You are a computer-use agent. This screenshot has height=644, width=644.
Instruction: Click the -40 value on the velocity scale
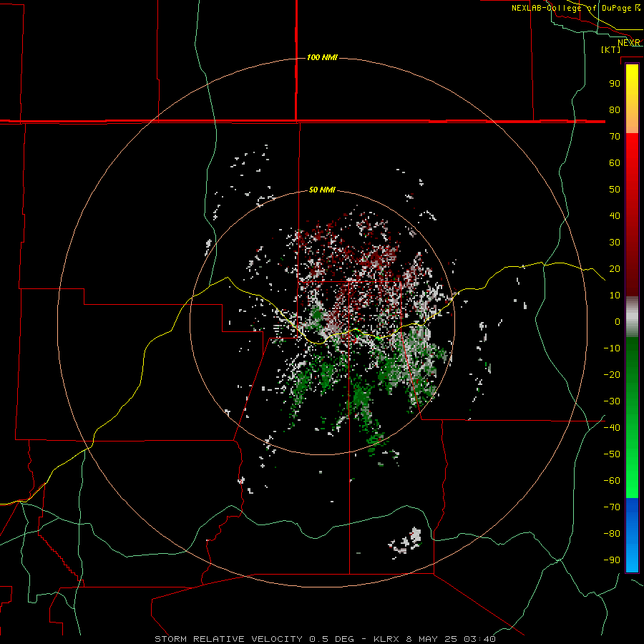click(x=612, y=428)
